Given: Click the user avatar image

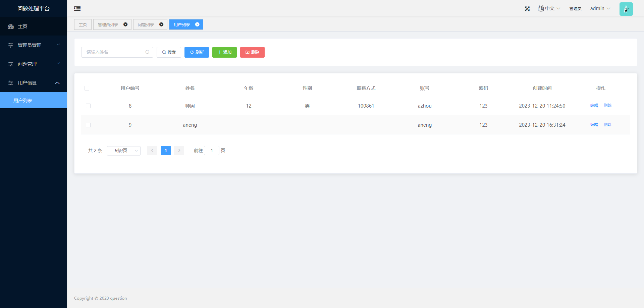Looking at the screenshot, I should coord(626,9).
